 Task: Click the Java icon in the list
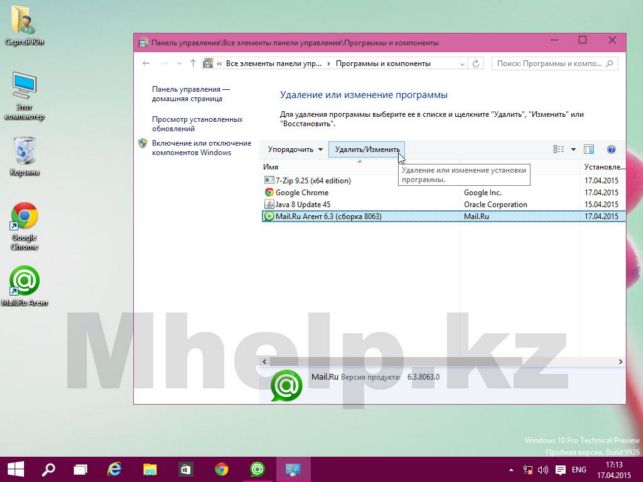269,204
